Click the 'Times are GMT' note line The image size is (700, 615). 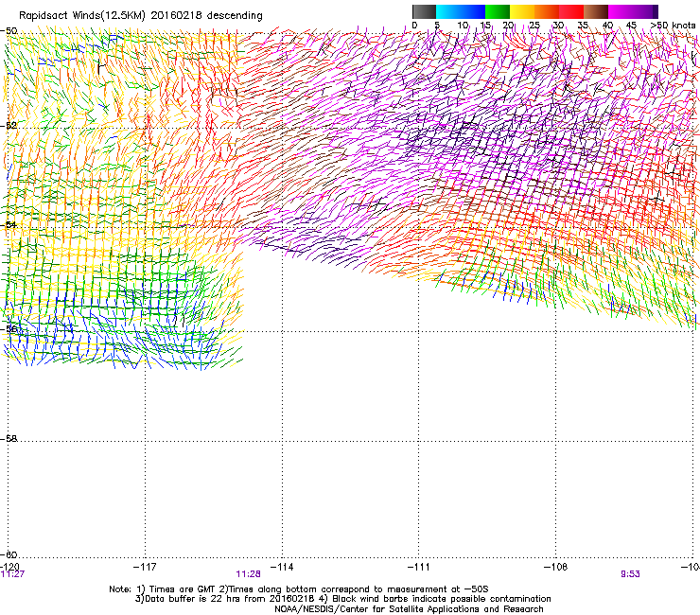point(299,589)
